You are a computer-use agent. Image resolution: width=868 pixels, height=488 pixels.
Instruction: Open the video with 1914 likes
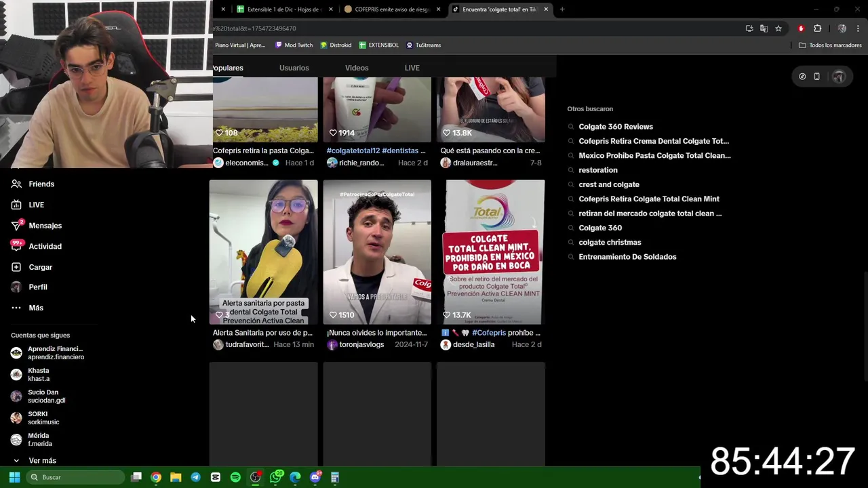377,109
